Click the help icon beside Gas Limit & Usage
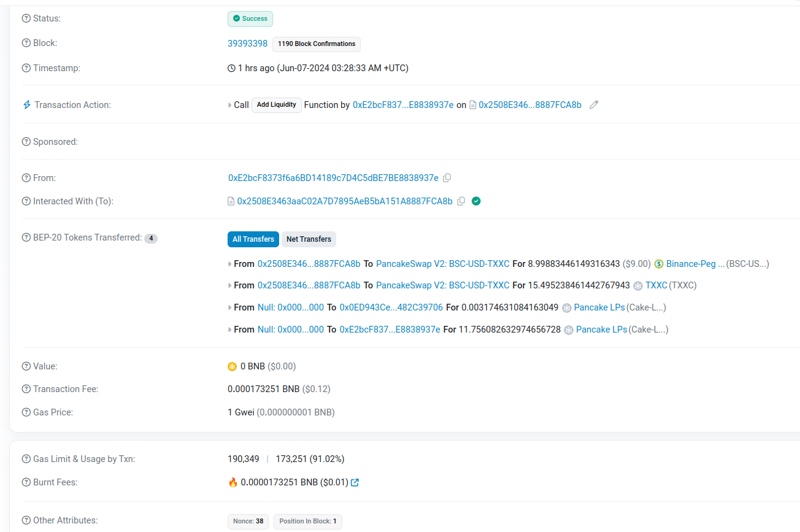 click(26, 459)
